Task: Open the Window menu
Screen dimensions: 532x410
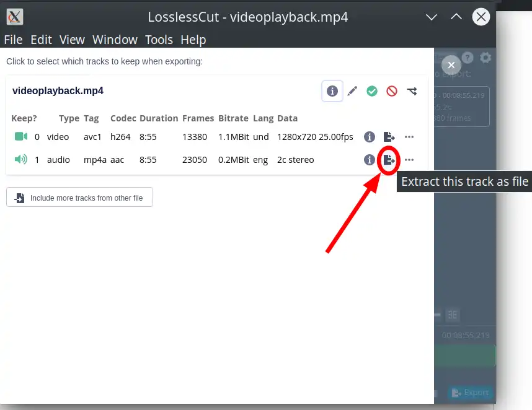Action: pyautogui.click(x=115, y=40)
